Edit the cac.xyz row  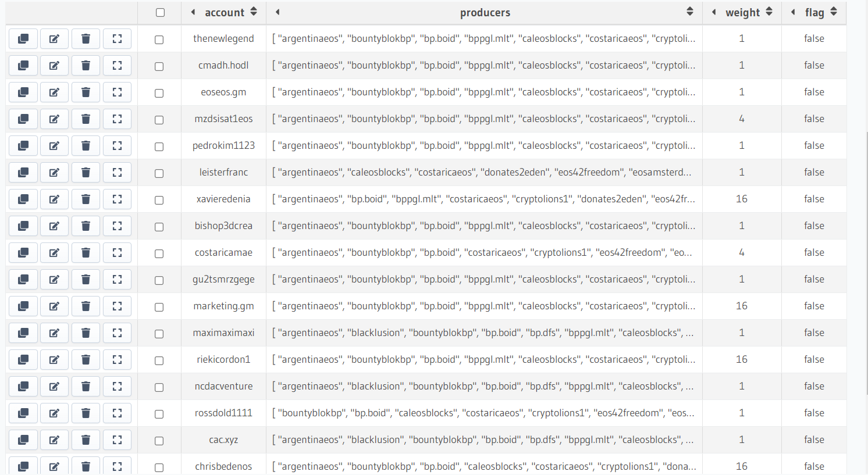(54, 440)
